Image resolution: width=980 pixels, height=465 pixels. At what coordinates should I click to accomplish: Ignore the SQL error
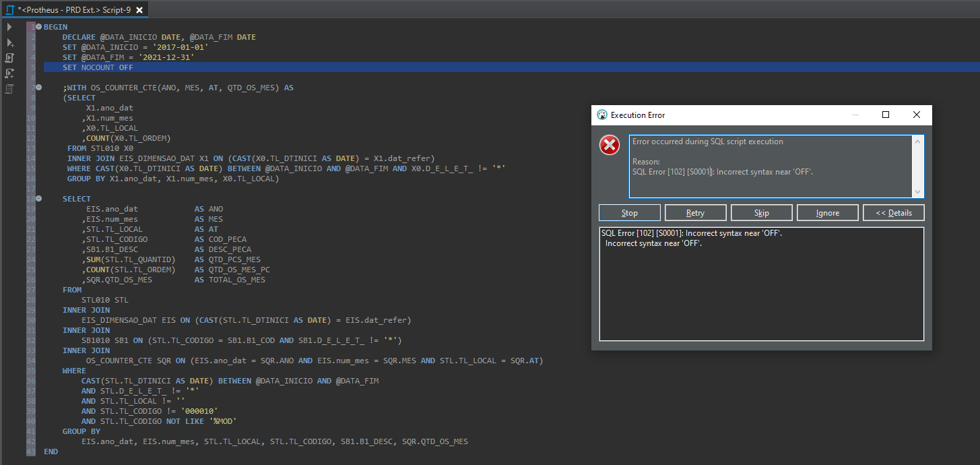click(827, 212)
